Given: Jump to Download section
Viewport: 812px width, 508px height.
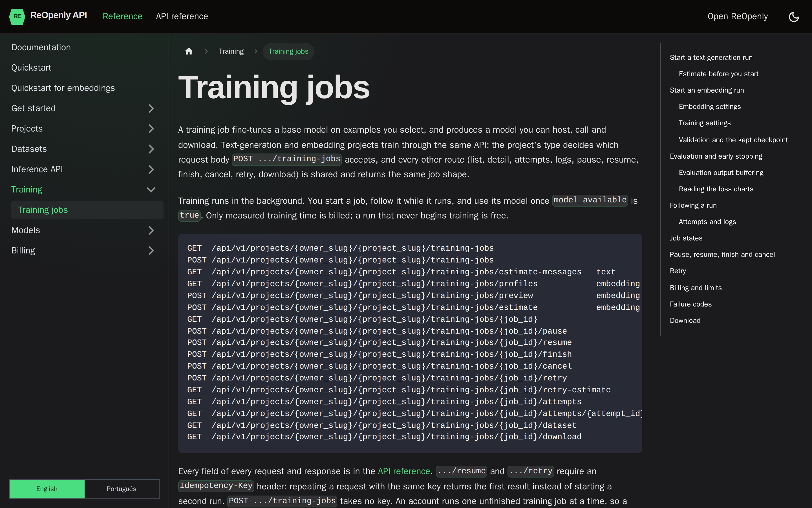Looking at the screenshot, I should [685, 321].
